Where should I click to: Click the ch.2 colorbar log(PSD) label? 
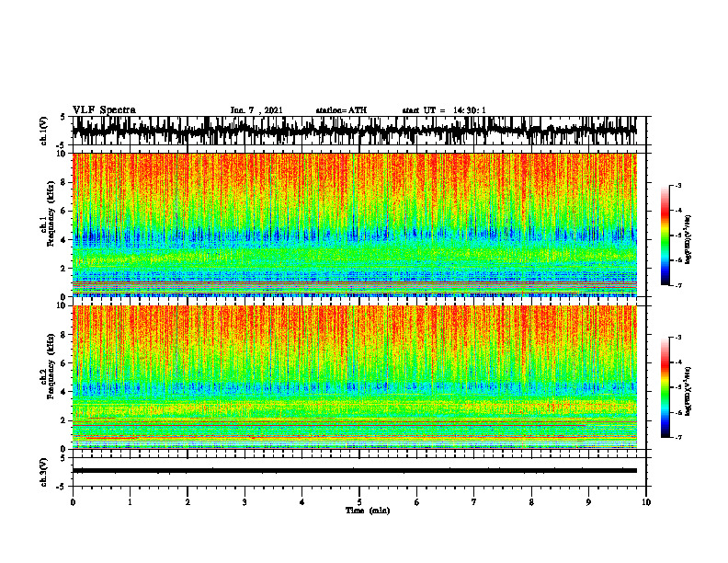688,391
